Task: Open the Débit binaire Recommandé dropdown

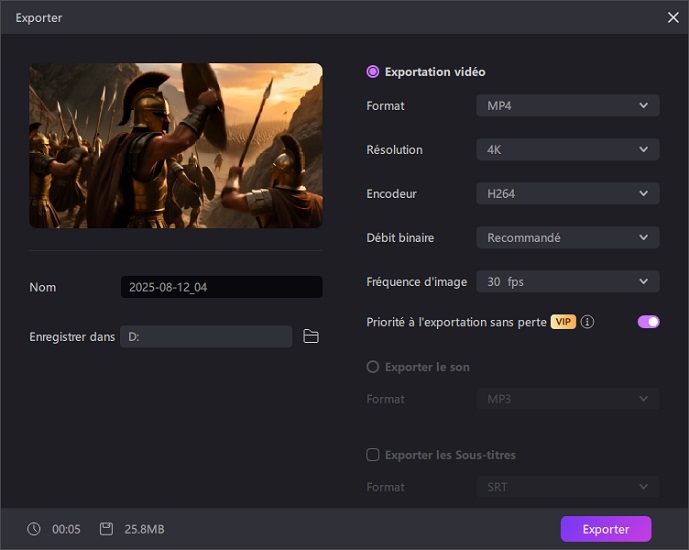Action: tap(568, 237)
